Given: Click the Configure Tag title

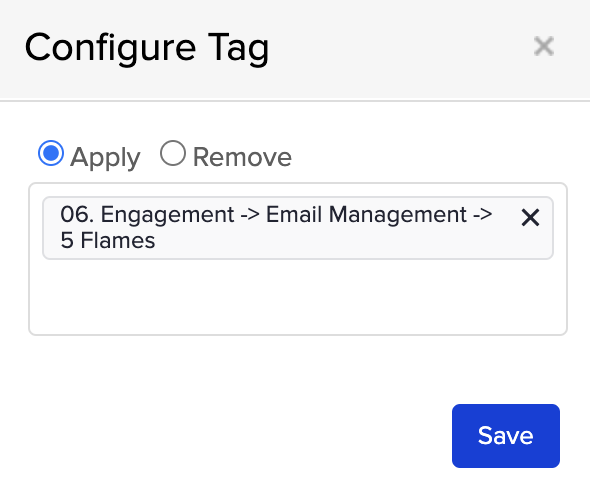Looking at the screenshot, I should pyautogui.click(x=147, y=48).
